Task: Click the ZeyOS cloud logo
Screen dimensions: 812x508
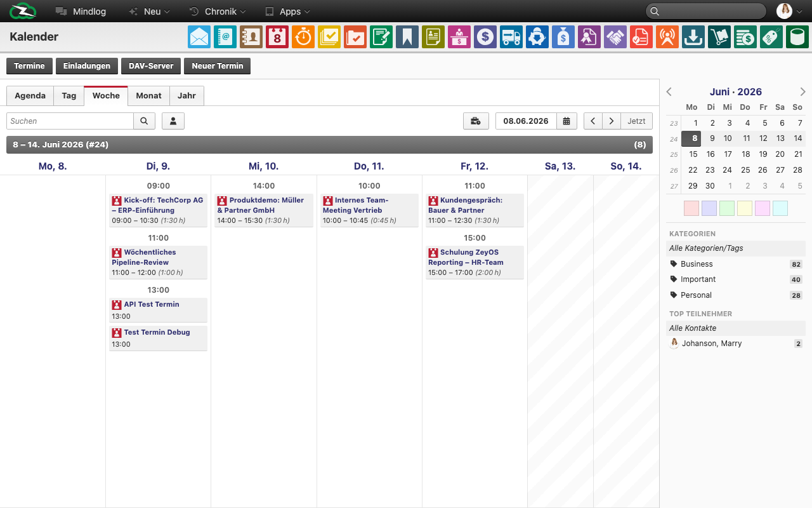Action: pos(23,11)
